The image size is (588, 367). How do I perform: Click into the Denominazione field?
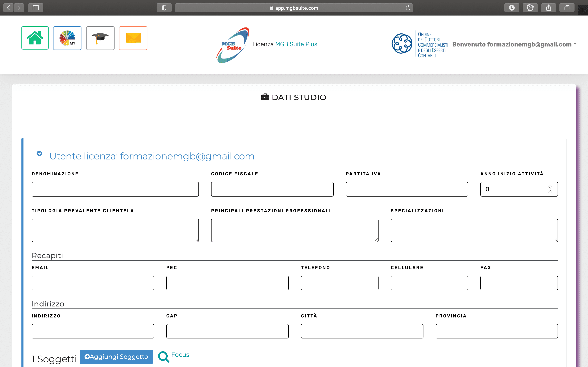click(115, 189)
